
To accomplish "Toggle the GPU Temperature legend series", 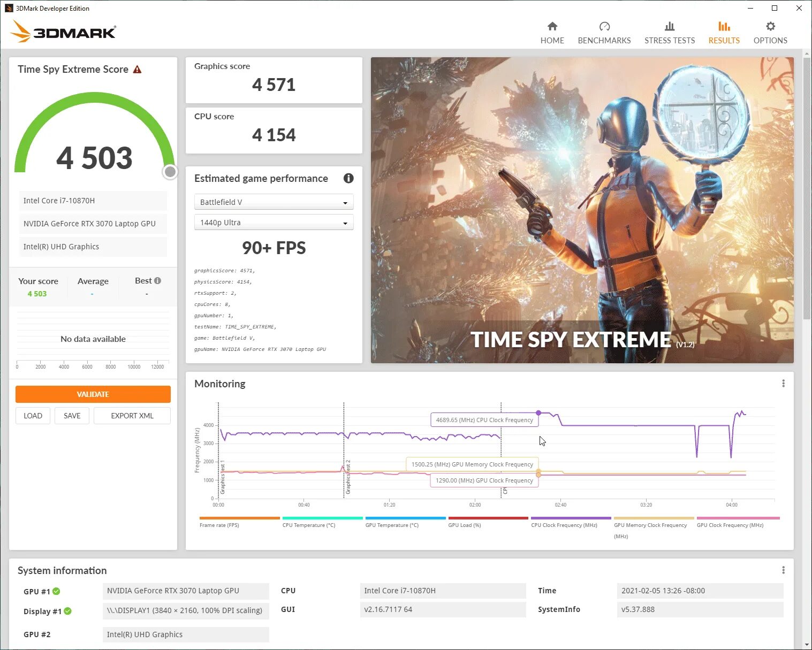I will pos(405,522).
